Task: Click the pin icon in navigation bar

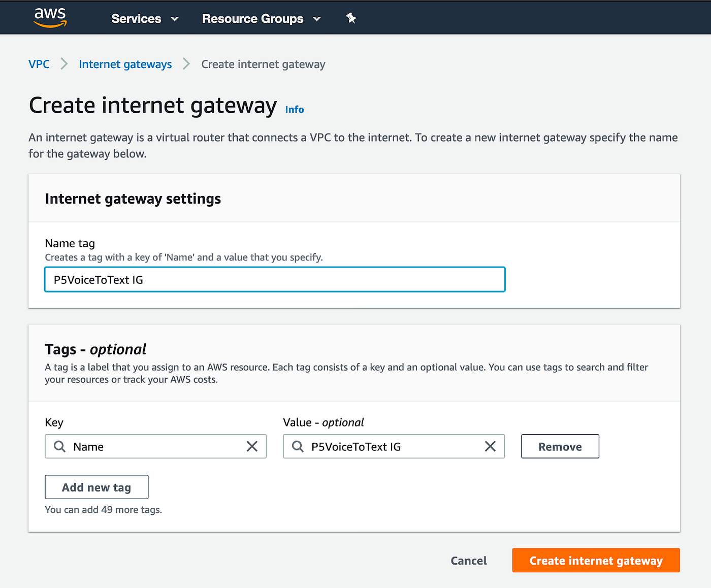Action: 351,18
